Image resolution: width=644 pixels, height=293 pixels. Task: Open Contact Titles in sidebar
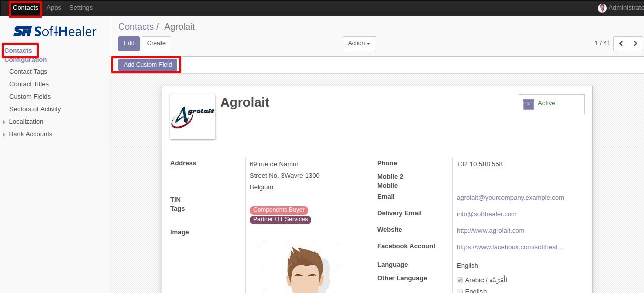(29, 84)
